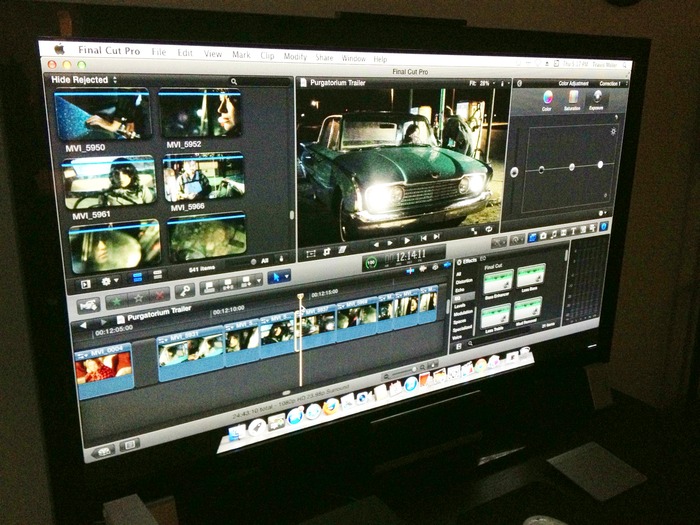This screenshot has height=525, width=700.
Task: Toggle the Effects Browser button
Action: 532,238
